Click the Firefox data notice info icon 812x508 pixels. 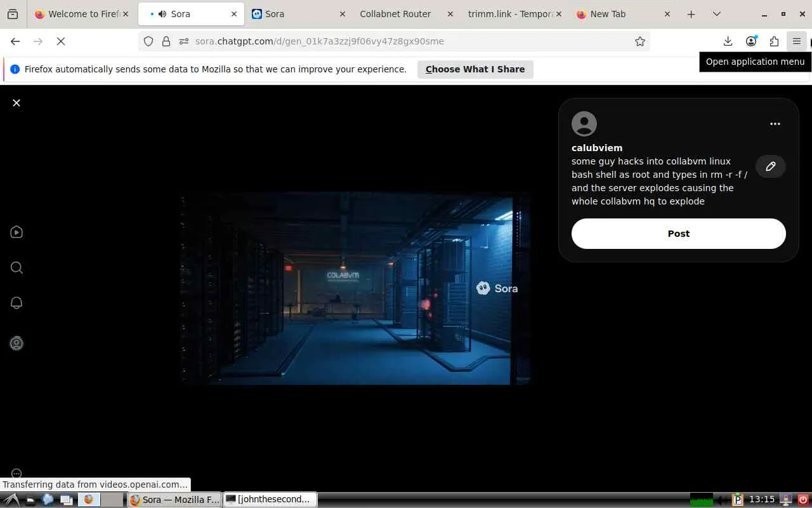(15, 69)
